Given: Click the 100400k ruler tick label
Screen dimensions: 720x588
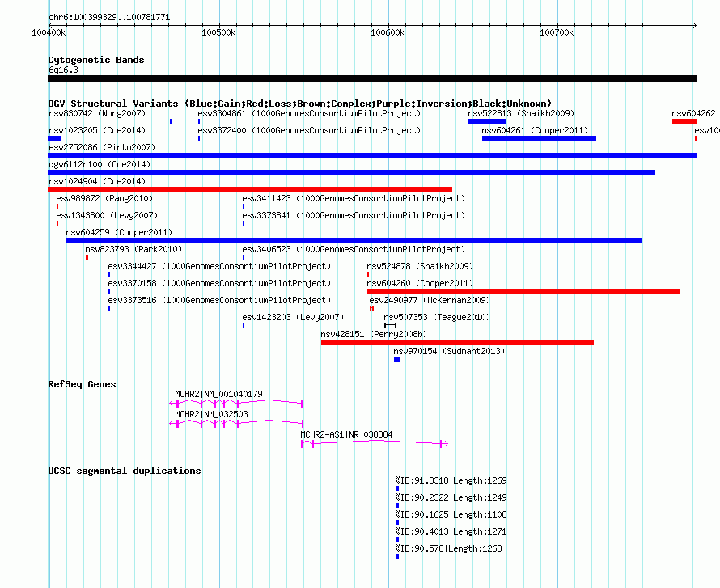Looking at the screenshot, I should pos(49,32).
